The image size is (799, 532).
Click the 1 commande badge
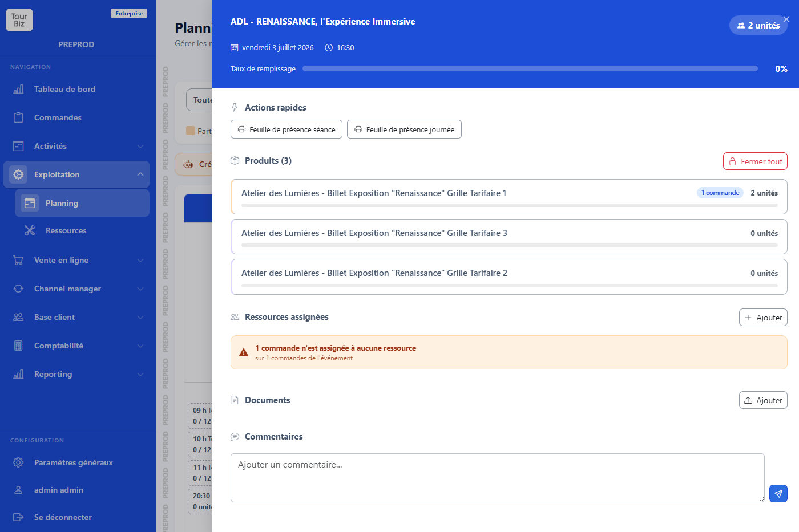point(720,193)
